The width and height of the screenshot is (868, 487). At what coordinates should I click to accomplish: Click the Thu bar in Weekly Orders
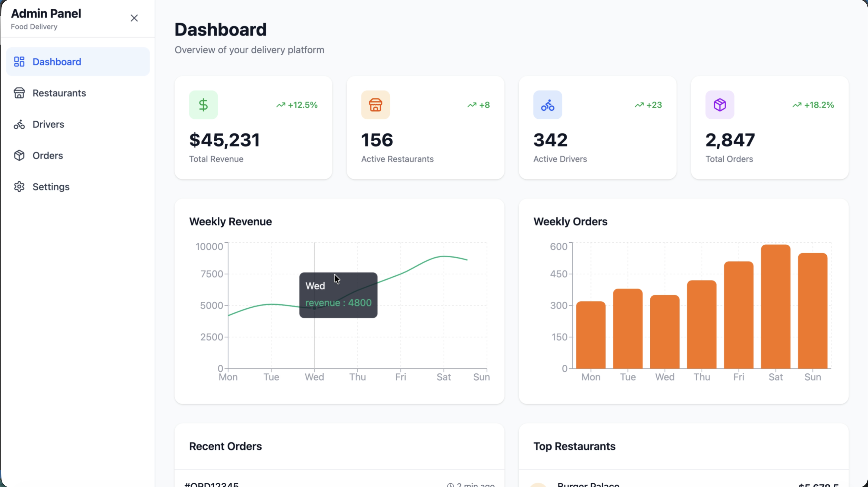702,324
